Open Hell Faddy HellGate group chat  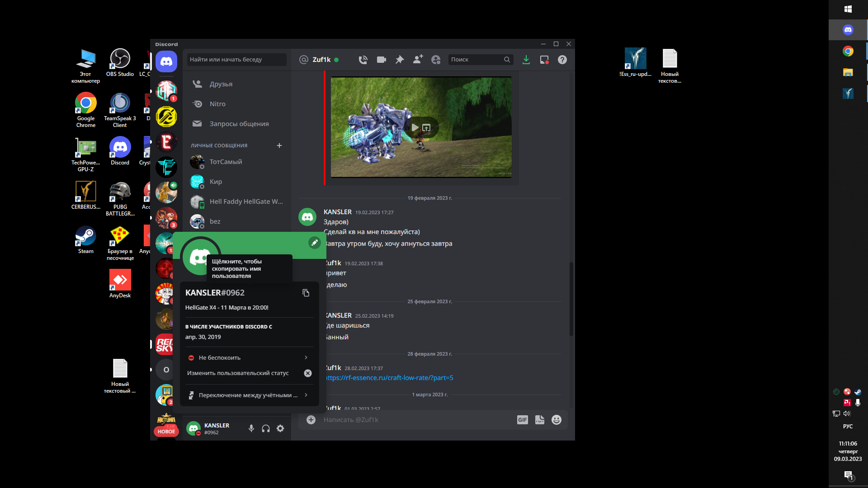click(237, 202)
